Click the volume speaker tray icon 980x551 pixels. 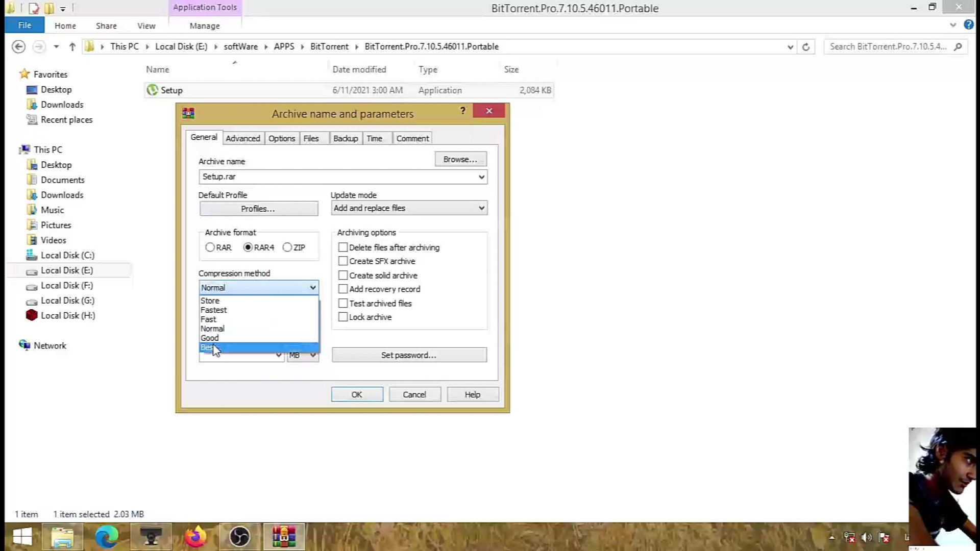point(866,537)
